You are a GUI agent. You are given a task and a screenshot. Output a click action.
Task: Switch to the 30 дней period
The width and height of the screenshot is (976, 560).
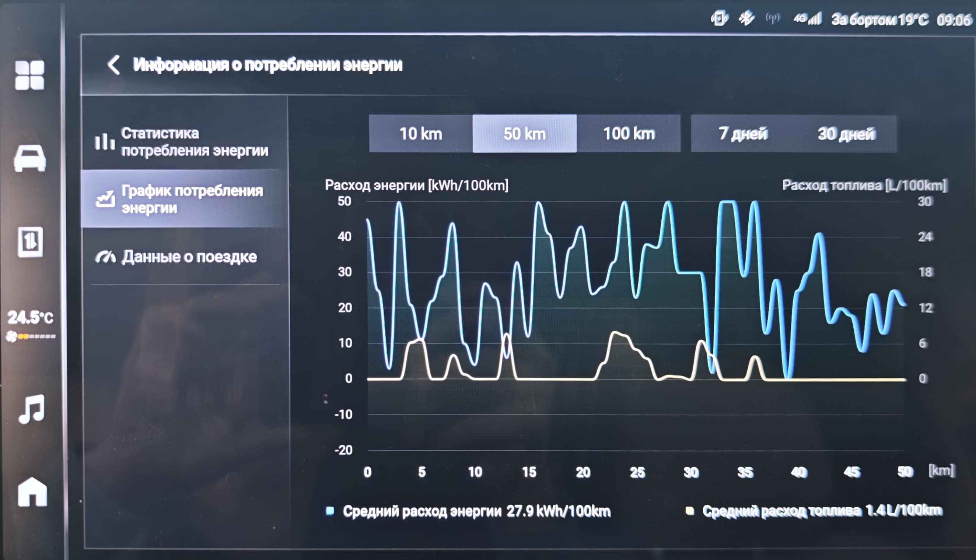tap(846, 134)
